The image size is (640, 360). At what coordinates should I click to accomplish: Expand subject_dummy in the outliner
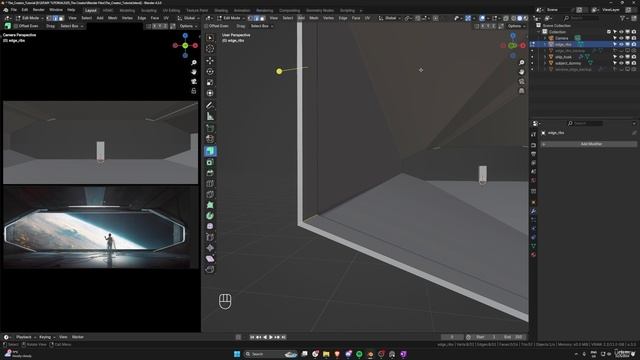point(545,63)
